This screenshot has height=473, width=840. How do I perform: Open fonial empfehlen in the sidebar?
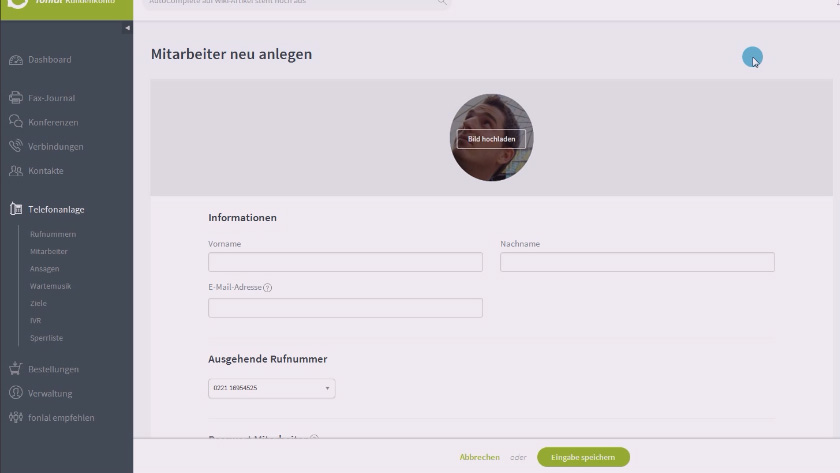[x=61, y=417]
